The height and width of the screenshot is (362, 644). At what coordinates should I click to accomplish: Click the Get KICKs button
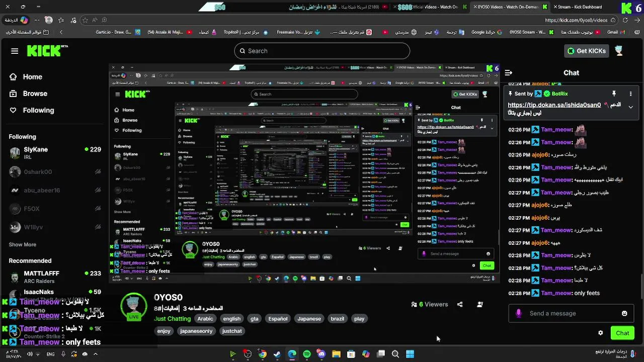(587, 51)
